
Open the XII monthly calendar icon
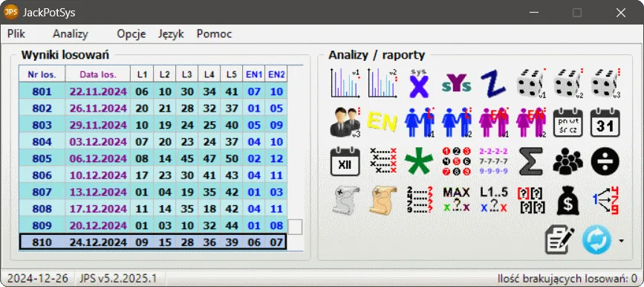click(x=345, y=161)
